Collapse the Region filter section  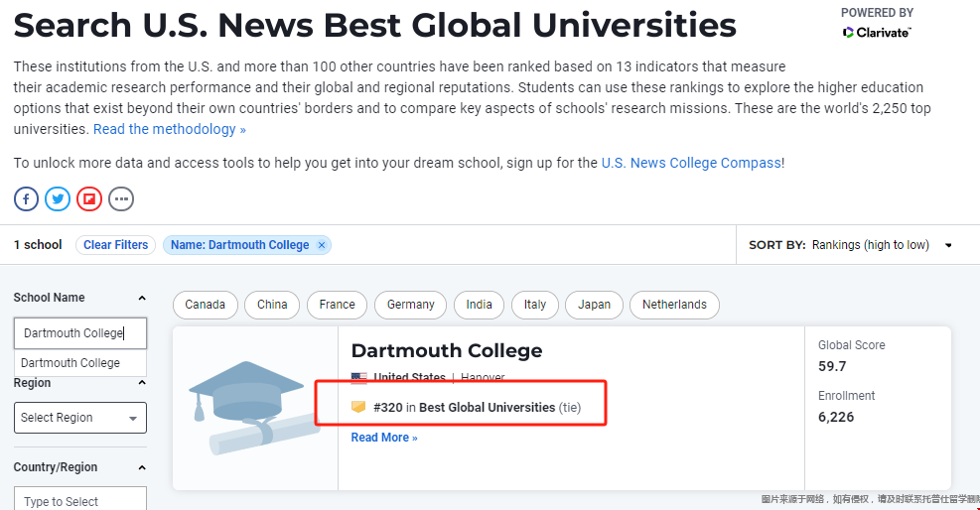(x=142, y=383)
